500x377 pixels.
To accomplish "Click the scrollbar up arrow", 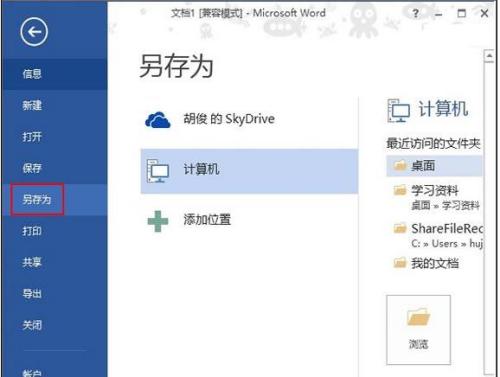I will (x=489, y=56).
